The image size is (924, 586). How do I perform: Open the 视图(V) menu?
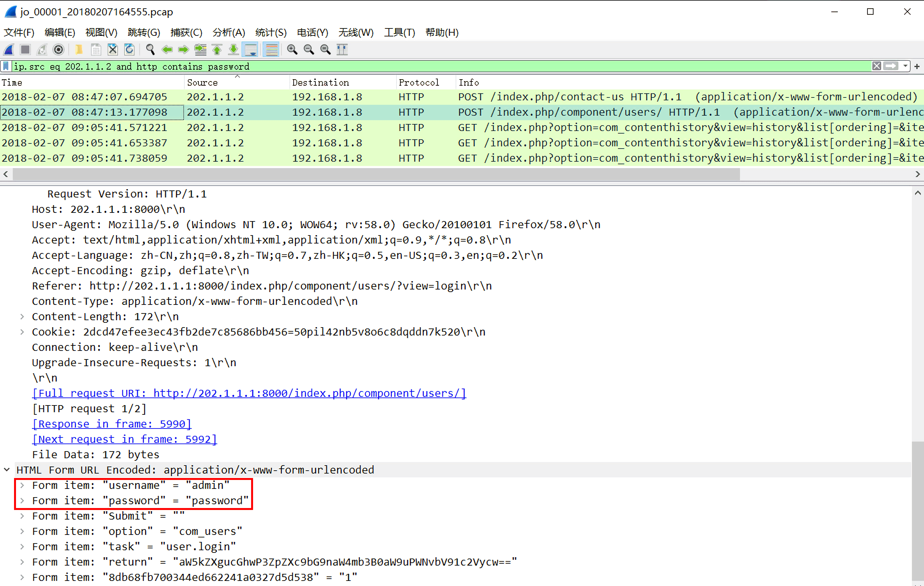[101, 33]
